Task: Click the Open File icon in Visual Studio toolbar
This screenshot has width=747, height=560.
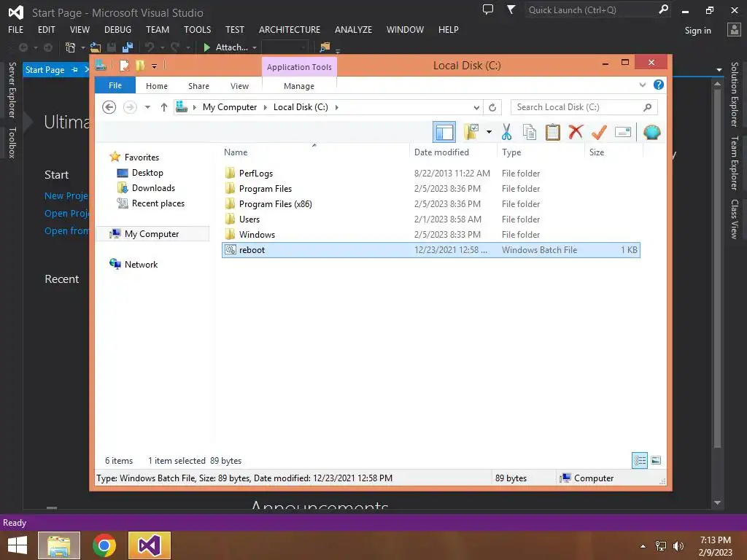Action: tap(96, 47)
